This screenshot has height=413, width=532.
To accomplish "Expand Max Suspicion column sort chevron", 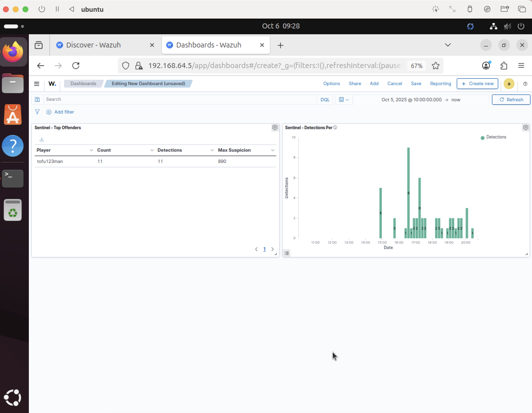I will pyautogui.click(x=273, y=150).
